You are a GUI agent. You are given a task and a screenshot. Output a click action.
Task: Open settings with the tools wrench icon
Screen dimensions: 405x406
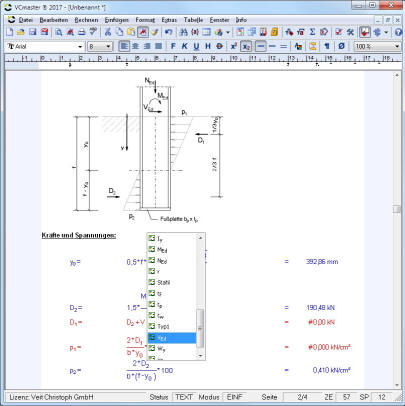(x=350, y=32)
